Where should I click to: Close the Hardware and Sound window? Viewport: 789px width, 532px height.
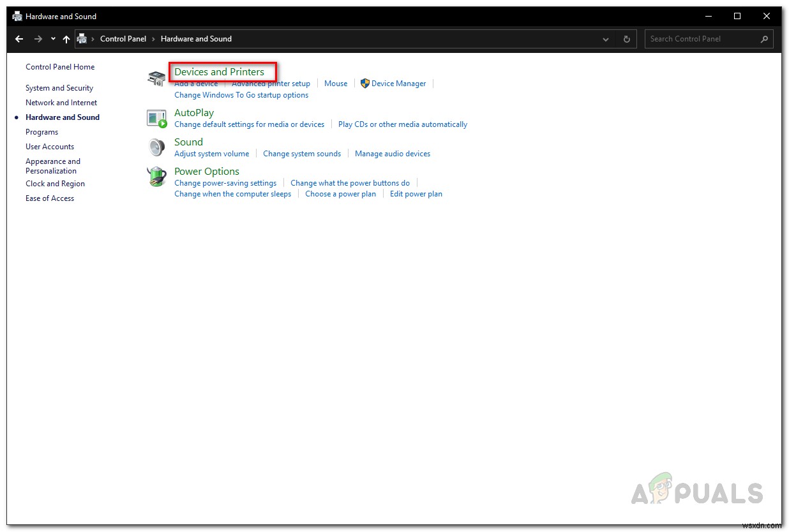point(767,16)
